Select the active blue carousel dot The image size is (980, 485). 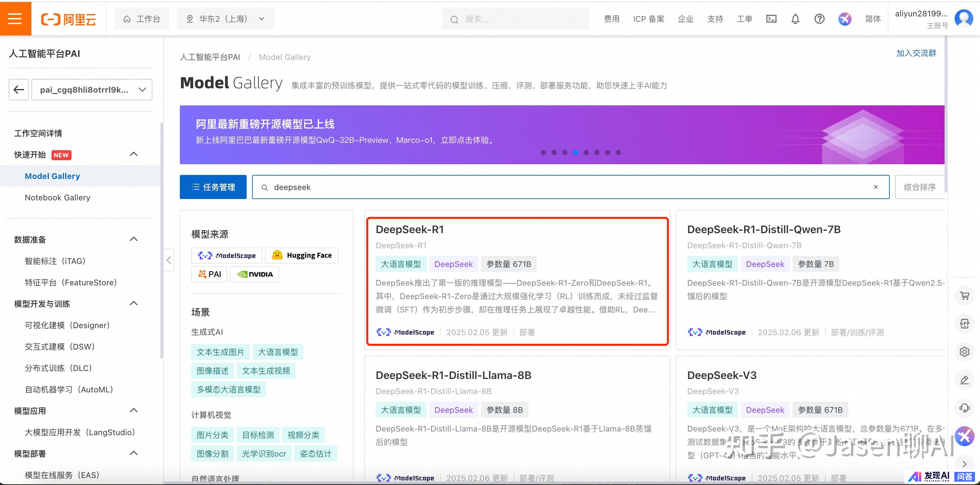tap(576, 152)
